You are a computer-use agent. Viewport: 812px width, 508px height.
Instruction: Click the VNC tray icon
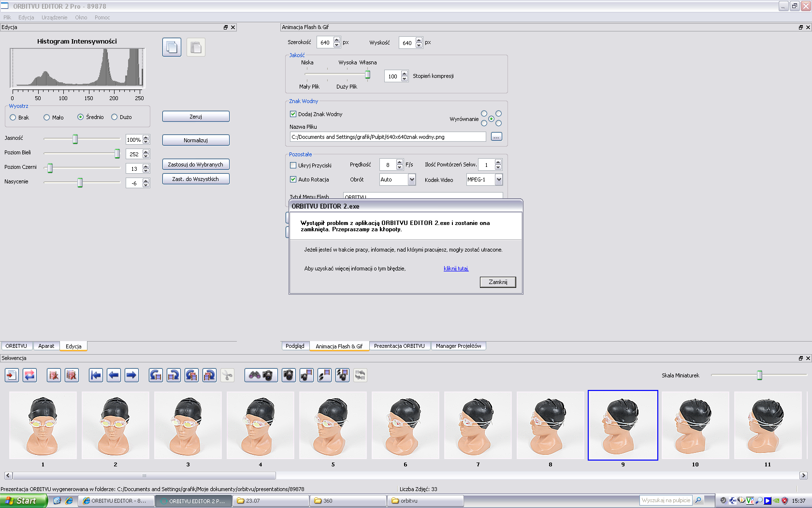tap(750, 501)
